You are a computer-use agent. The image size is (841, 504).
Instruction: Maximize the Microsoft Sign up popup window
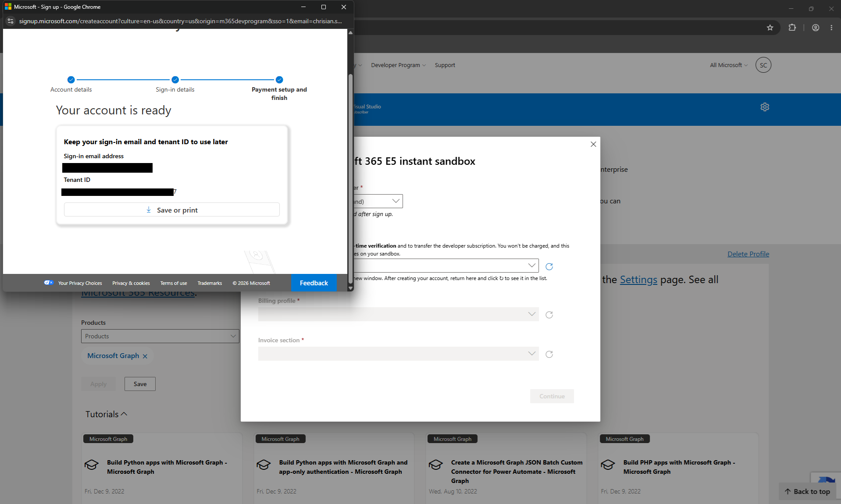click(324, 7)
